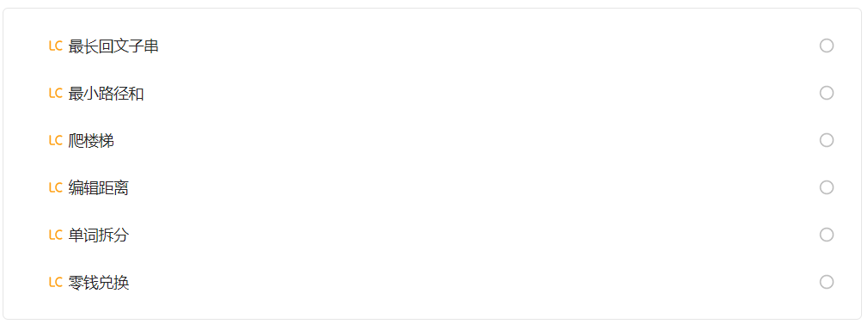
Task: Click the LC icon before 单词拆分
Action: 55,235
